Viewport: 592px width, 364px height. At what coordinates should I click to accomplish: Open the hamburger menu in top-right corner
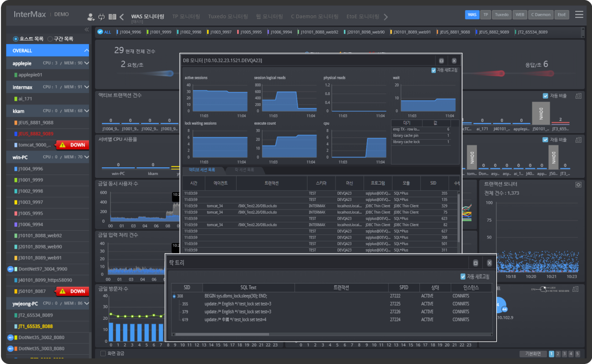pos(579,14)
